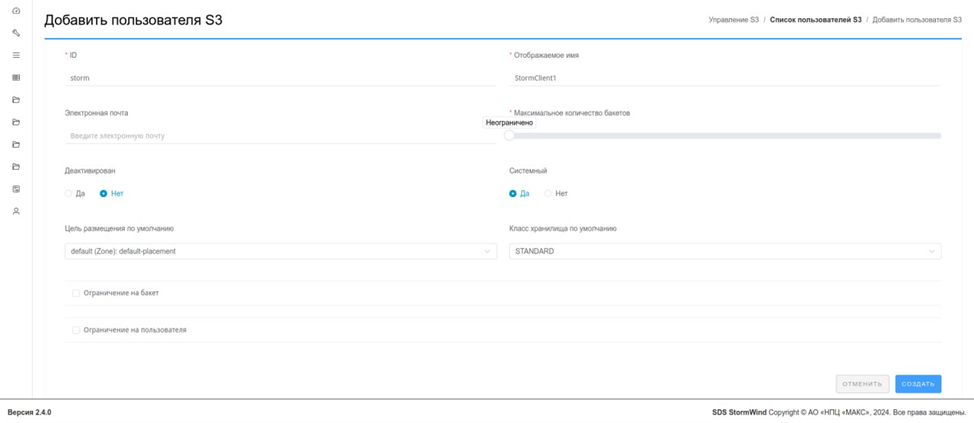
Task: Click the 'Неограничено' slider tooltip
Action: [509, 123]
